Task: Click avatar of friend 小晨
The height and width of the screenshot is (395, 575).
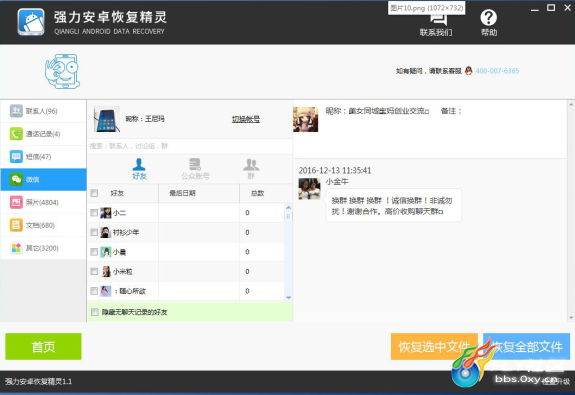Action: [x=106, y=252]
